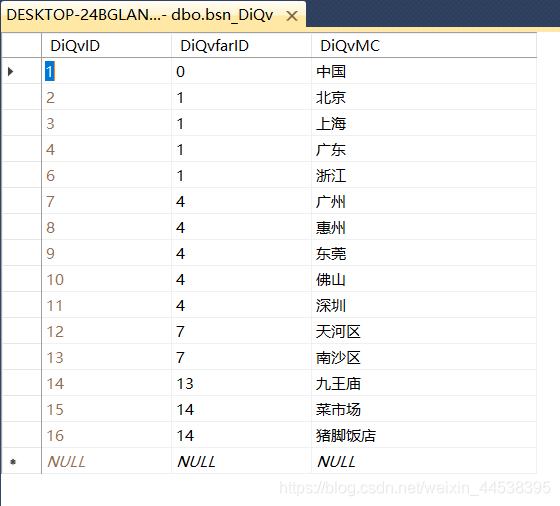Click DiQvfarID value 4 in 深圳 row

[x=241, y=306]
